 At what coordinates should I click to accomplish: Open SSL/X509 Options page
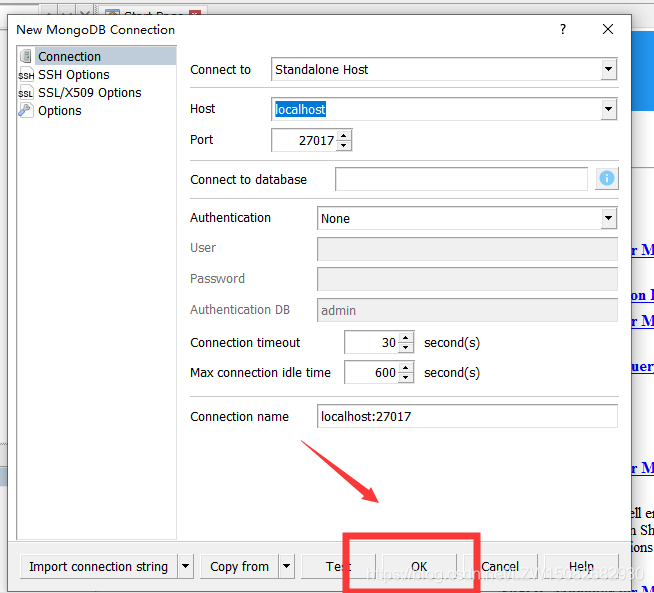tap(90, 93)
